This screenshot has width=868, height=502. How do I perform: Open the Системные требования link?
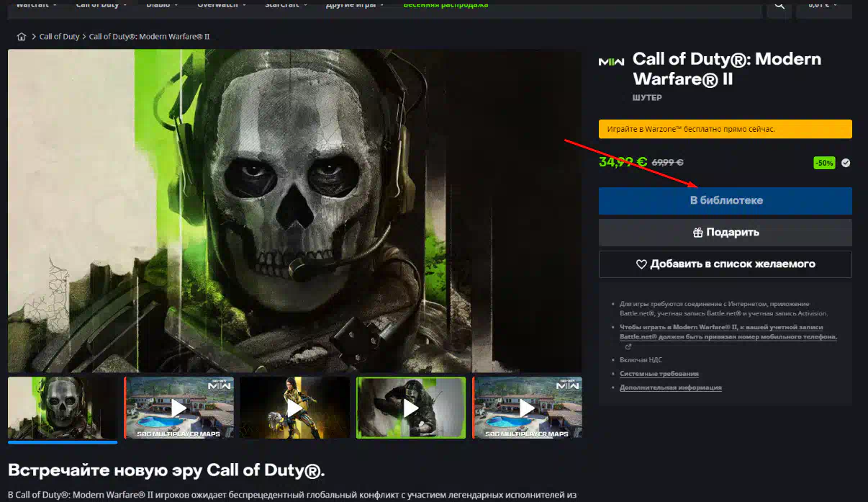tap(659, 374)
